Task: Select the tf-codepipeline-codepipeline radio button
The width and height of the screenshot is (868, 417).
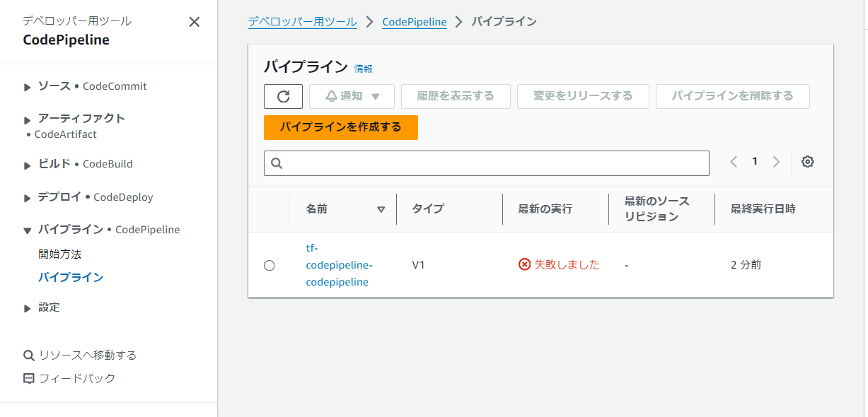Action: tap(269, 265)
